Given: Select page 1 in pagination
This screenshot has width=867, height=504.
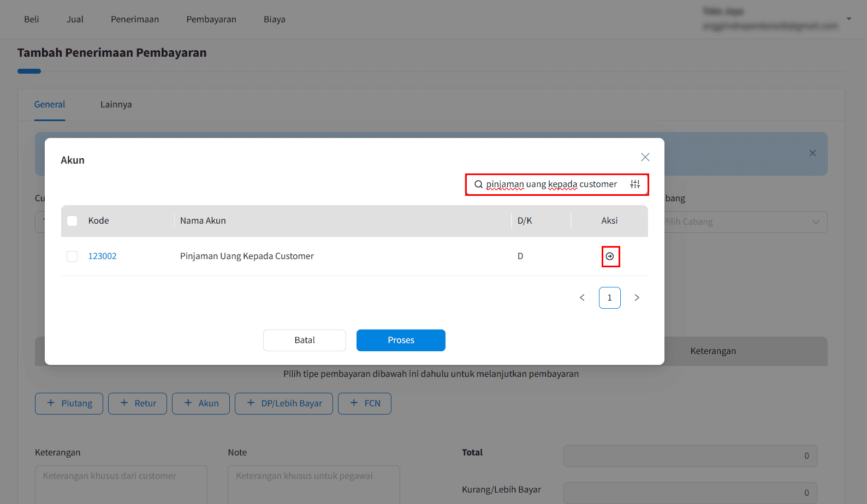Looking at the screenshot, I should (x=609, y=298).
